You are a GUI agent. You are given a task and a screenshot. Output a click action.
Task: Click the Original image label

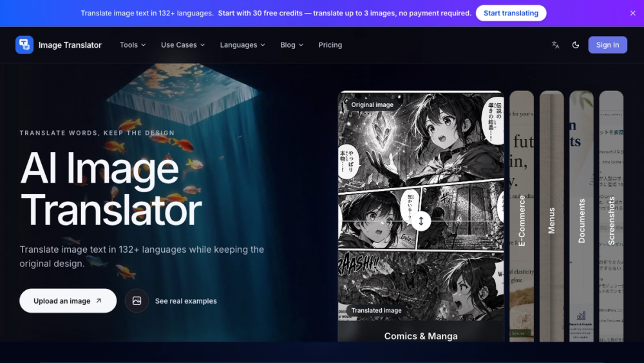pyautogui.click(x=372, y=105)
